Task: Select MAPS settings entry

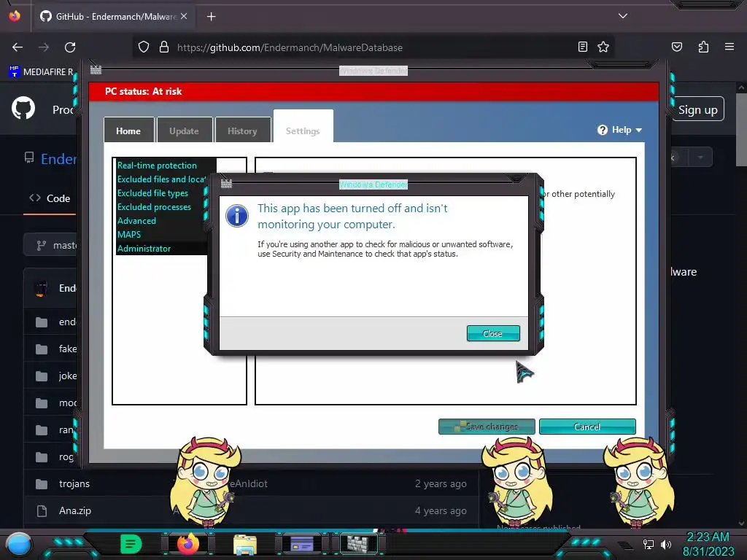Action: coord(129,234)
